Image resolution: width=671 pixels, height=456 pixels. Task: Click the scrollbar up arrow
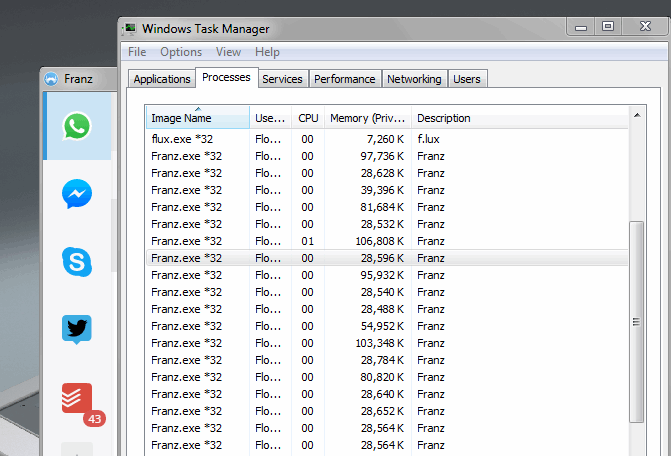(637, 115)
